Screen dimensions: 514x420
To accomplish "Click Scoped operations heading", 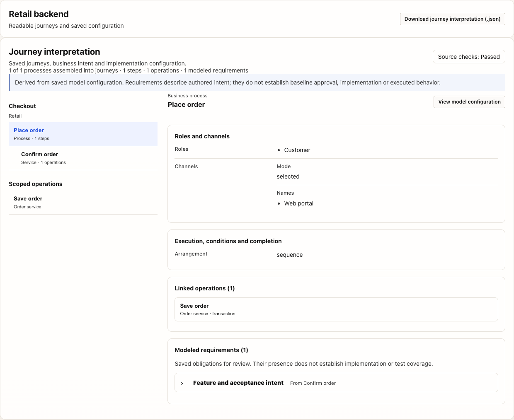I will 36,184.
